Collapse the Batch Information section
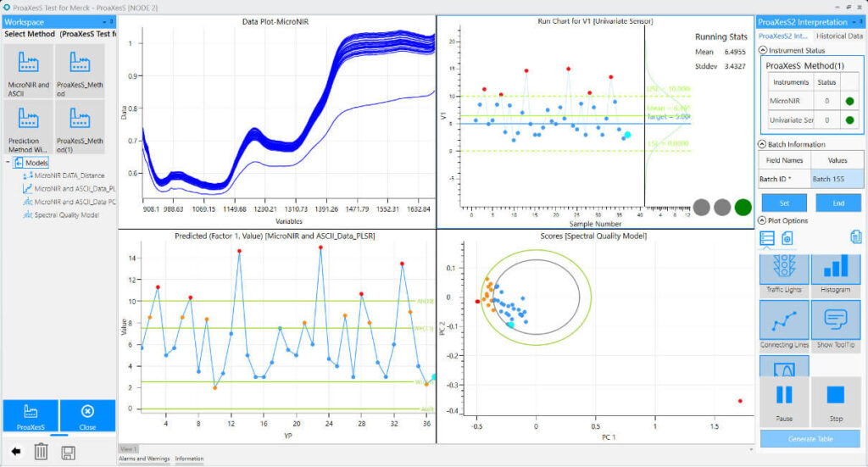The image size is (868, 467). pyautogui.click(x=762, y=144)
